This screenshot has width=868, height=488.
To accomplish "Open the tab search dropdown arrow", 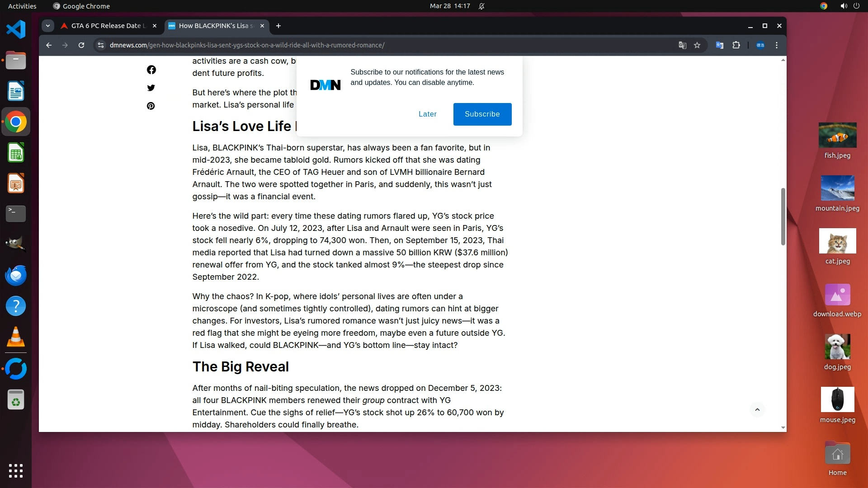I will pos(47,26).
